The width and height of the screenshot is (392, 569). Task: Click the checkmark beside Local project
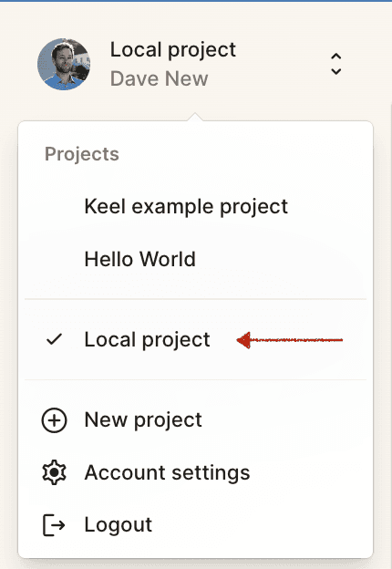(55, 339)
